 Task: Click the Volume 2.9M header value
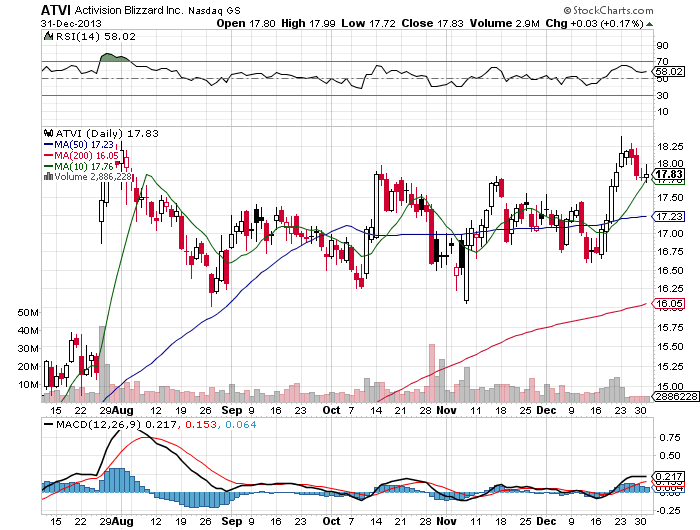[x=504, y=23]
